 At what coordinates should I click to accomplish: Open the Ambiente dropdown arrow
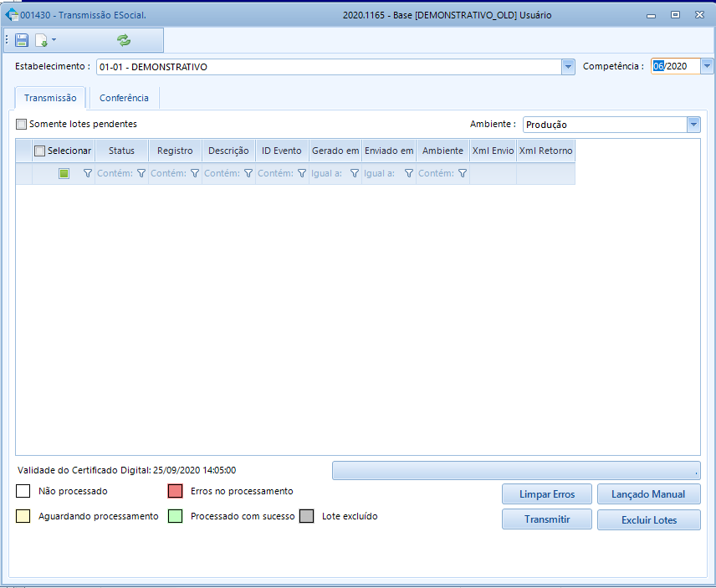click(x=693, y=125)
